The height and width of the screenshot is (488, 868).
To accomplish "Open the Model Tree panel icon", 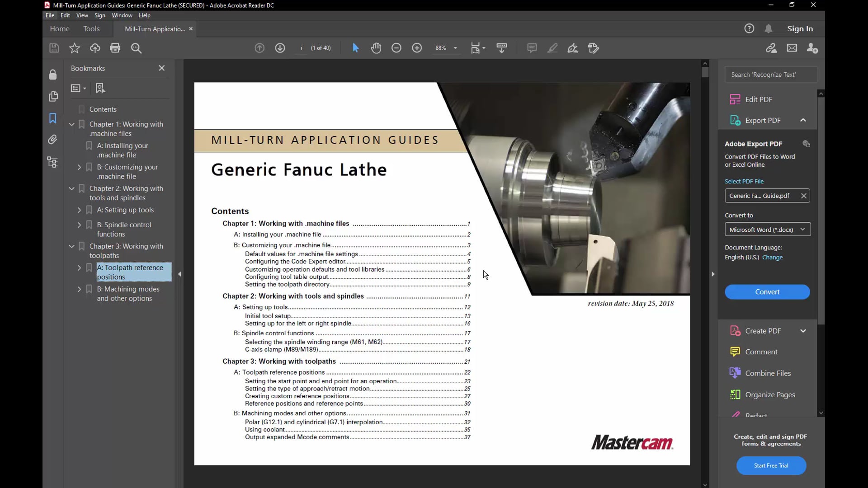I will [x=53, y=162].
